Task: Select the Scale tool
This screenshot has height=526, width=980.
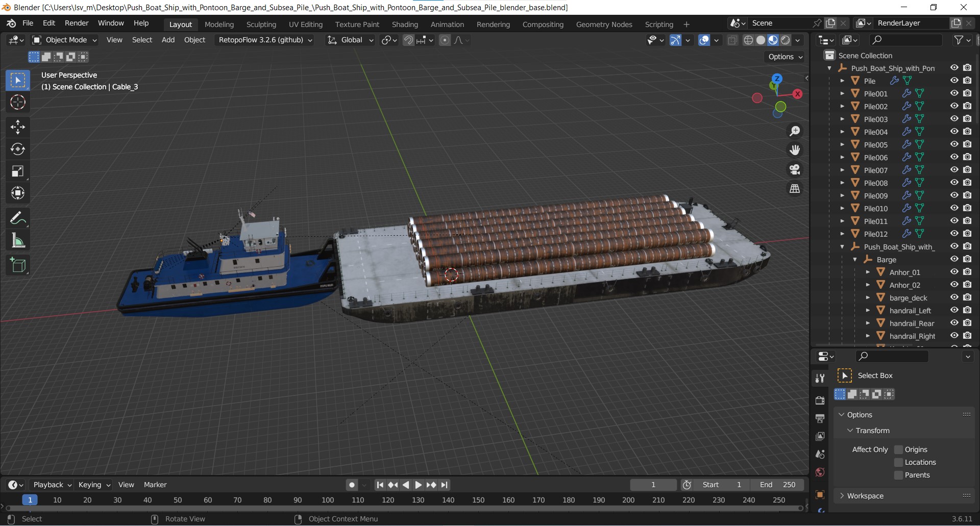Action: tap(18, 171)
